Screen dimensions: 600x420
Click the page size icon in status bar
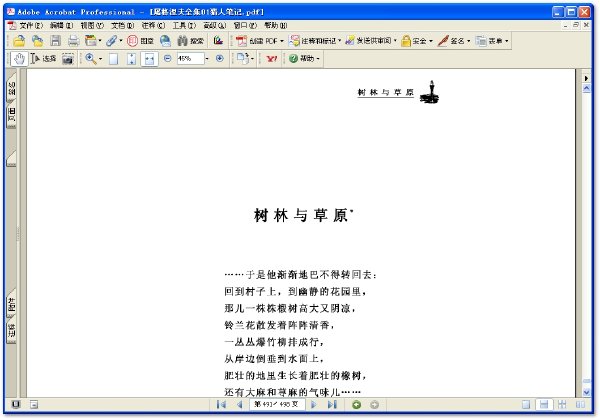(x=34, y=404)
